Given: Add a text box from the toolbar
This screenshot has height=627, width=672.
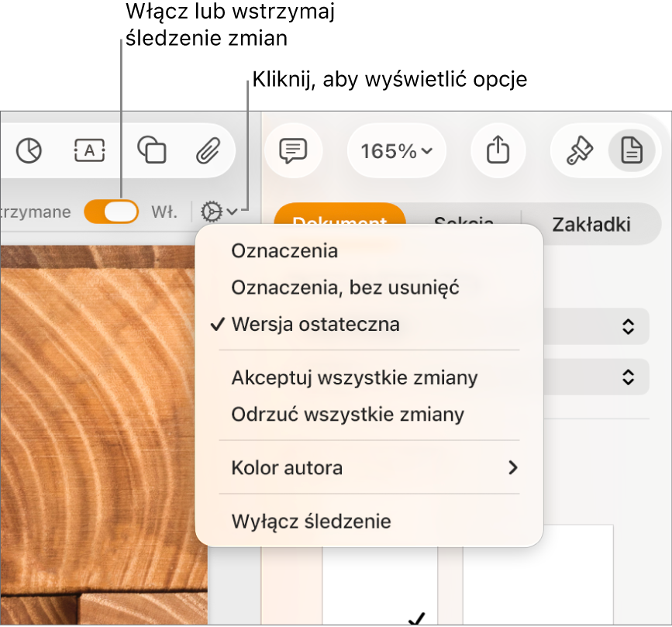Looking at the screenshot, I should [89, 150].
